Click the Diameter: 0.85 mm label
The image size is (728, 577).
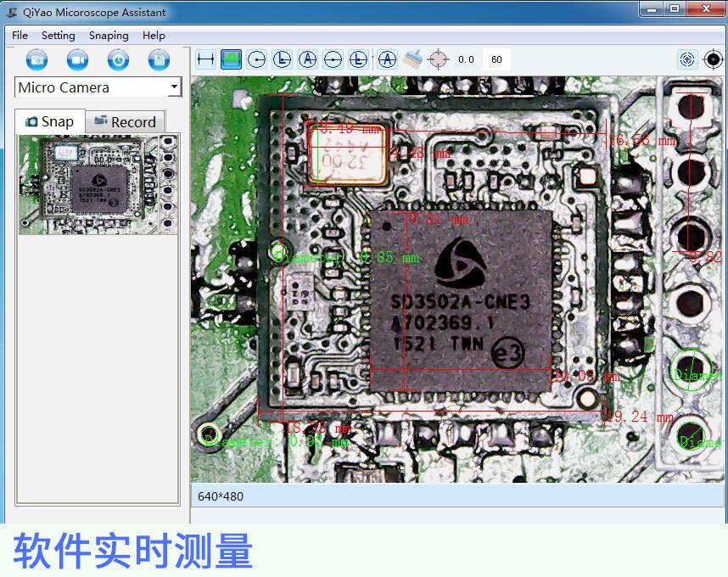pos(346,257)
